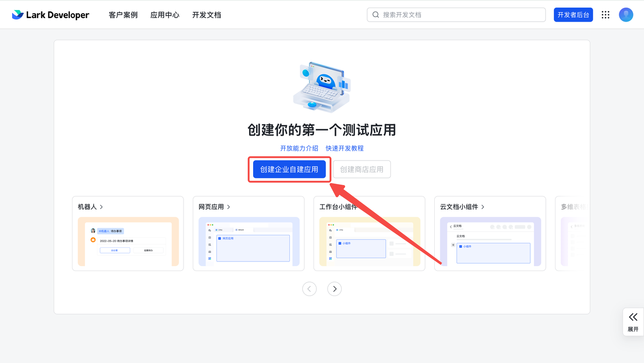Expand the 网页应用 card heading chevron
Image resolution: width=644 pixels, height=363 pixels.
tap(228, 207)
